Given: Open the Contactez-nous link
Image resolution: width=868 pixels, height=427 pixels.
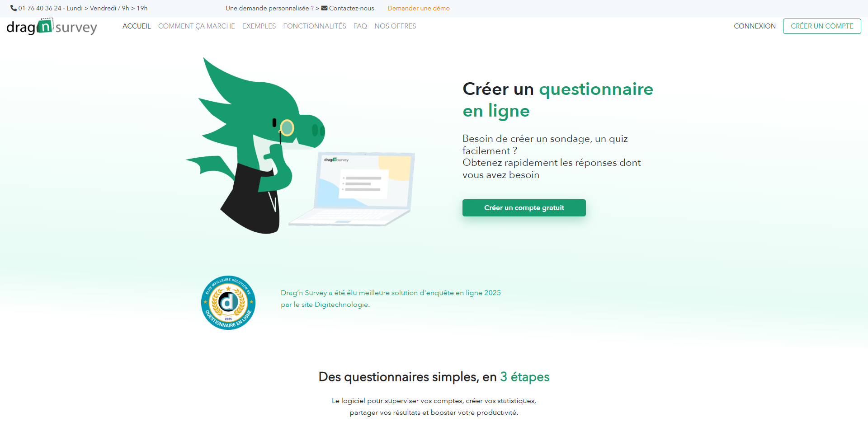Looking at the screenshot, I should pyautogui.click(x=352, y=8).
